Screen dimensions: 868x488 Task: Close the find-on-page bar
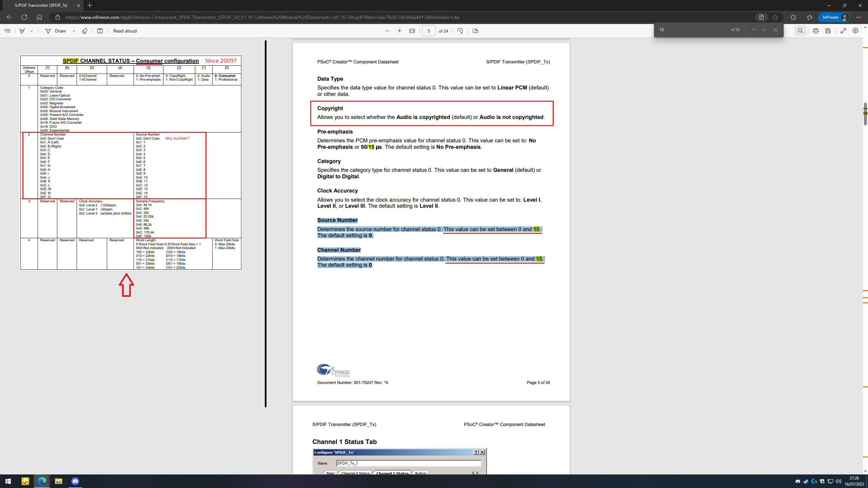click(x=775, y=30)
